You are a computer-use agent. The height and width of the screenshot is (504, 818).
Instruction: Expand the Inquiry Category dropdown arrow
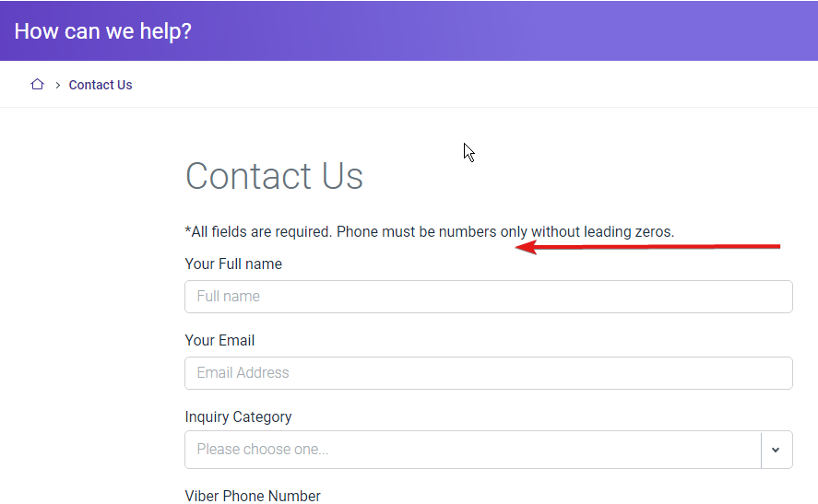click(776, 450)
